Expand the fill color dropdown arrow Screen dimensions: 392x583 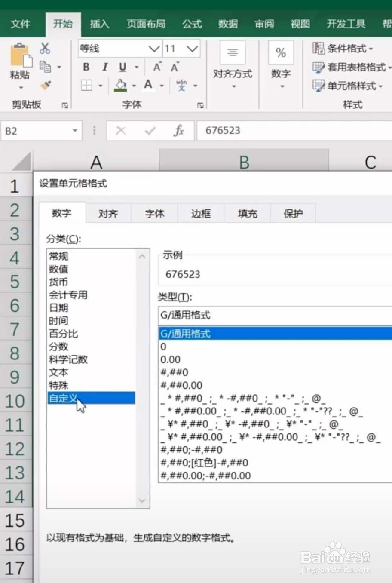coord(134,85)
